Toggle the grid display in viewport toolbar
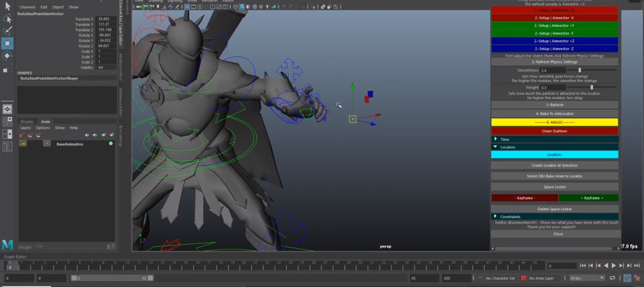This screenshot has height=287, width=644. point(187,6)
